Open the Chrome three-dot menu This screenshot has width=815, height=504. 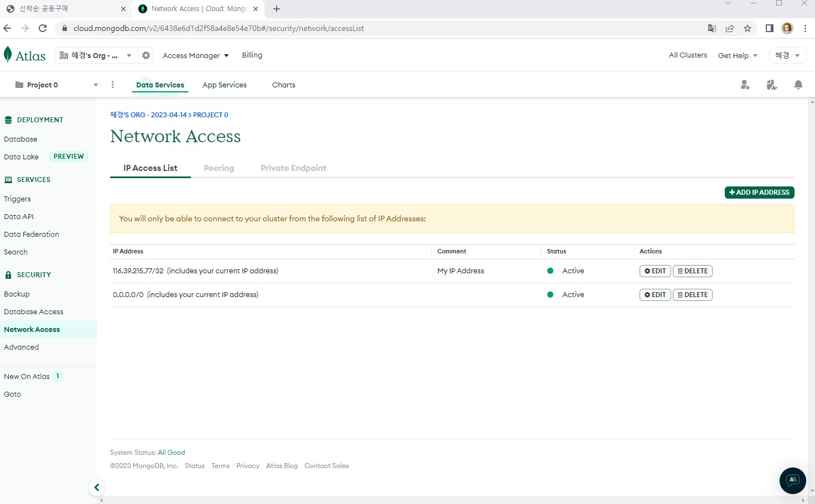[805, 28]
